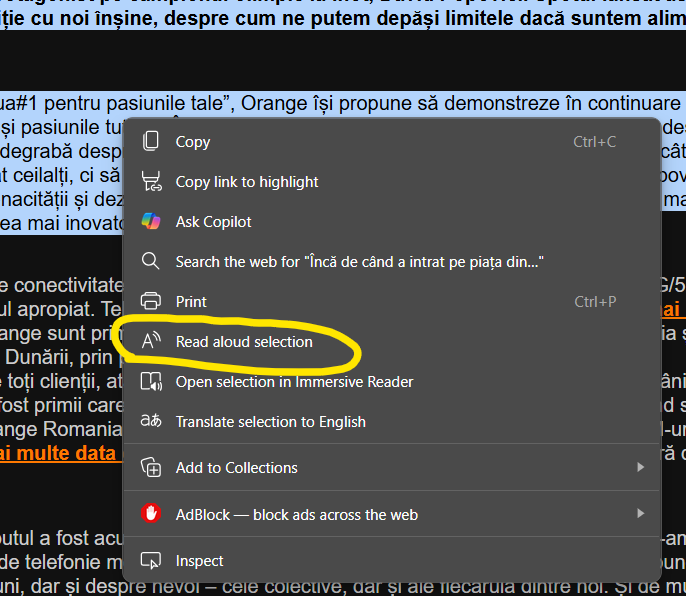Click the text 'ul apropiat. Te'
Viewport: 686px width, 596px height.
click(x=61, y=310)
